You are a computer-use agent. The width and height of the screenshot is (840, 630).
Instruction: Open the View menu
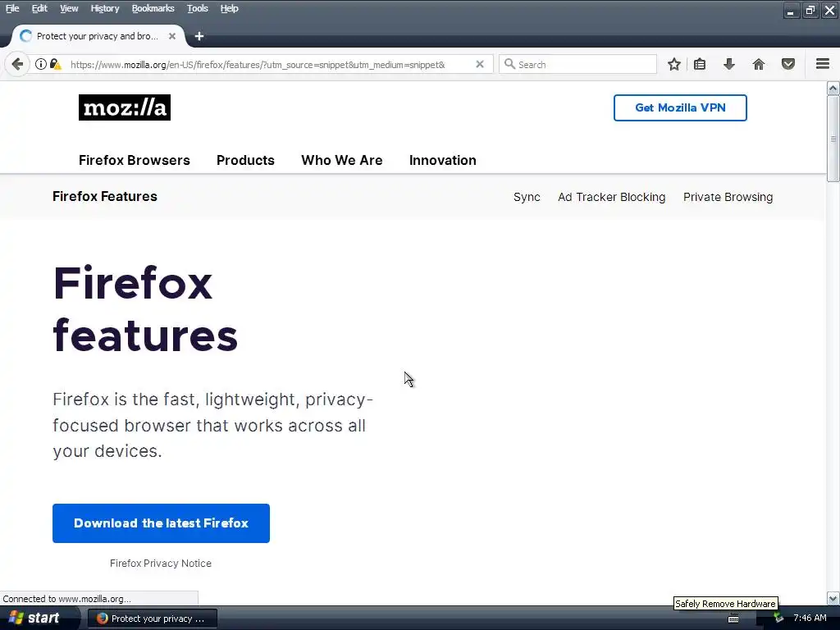[x=69, y=8]
